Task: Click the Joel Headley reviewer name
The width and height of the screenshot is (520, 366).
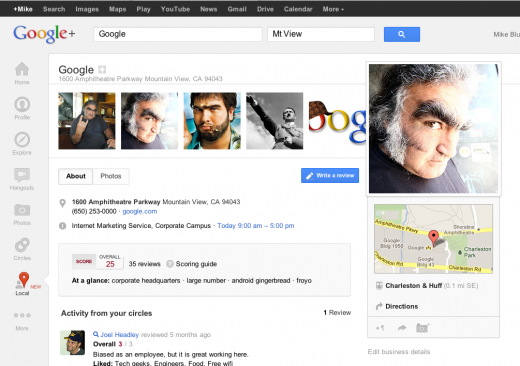Action: click(120, 334)
